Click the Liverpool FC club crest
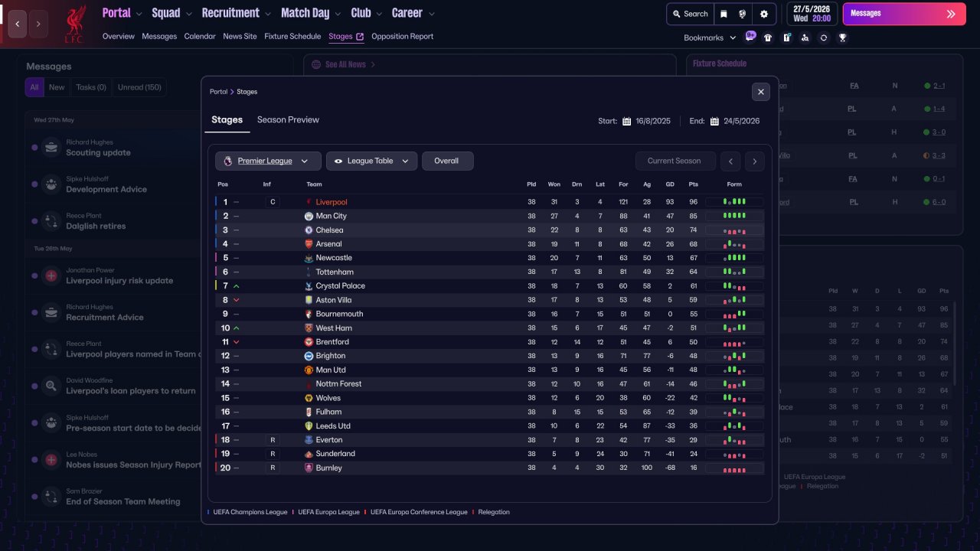Screen dimensions: 980x551 [75, 24]
